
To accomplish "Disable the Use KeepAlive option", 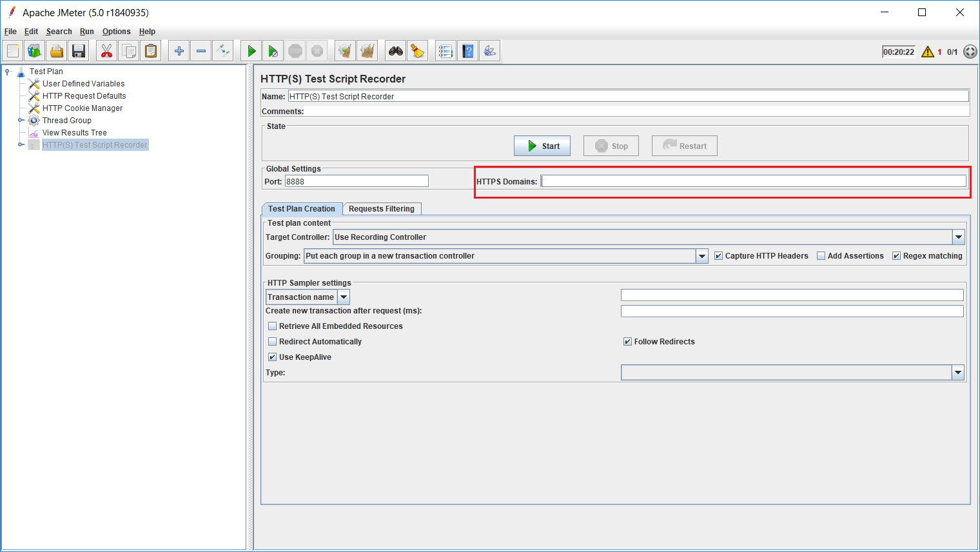I will 272,357.
